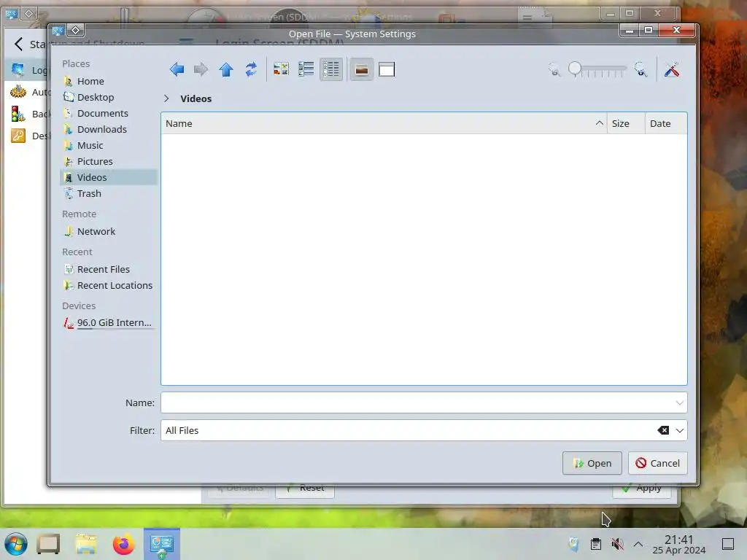Image resolution: width=747 pixels, height=560 pixels.
Task: Toggle the dialog's on-all-desktops pin icon
Action: (76, 31)
